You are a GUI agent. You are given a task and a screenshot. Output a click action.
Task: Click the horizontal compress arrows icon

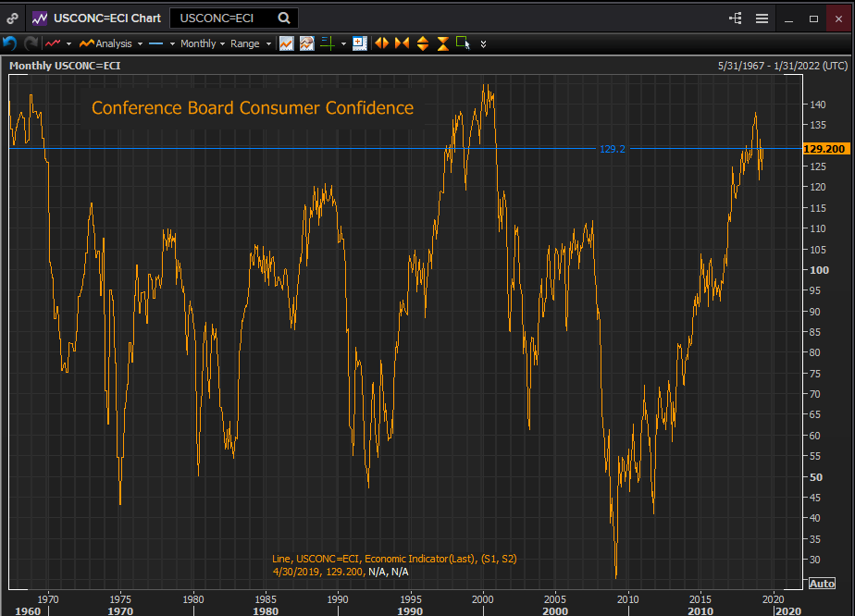tap(402, 43)
